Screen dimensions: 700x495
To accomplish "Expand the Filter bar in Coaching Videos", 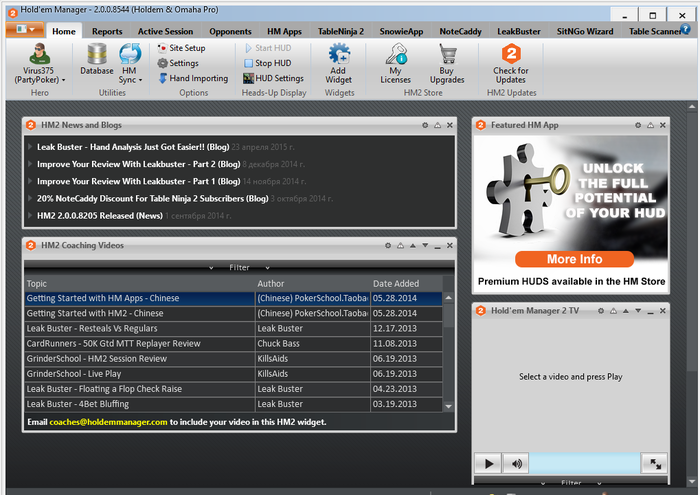I will (239, 267).
